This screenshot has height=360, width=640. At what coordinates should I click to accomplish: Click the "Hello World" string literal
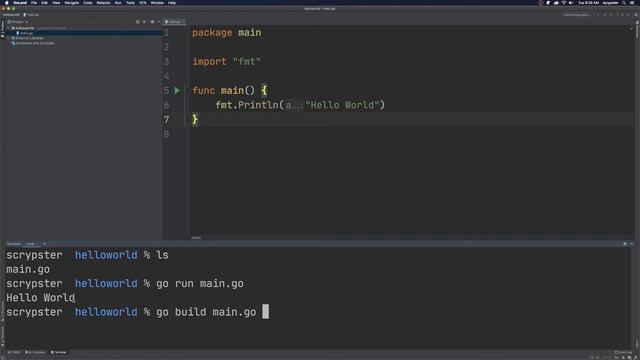[x=342, y=105]
